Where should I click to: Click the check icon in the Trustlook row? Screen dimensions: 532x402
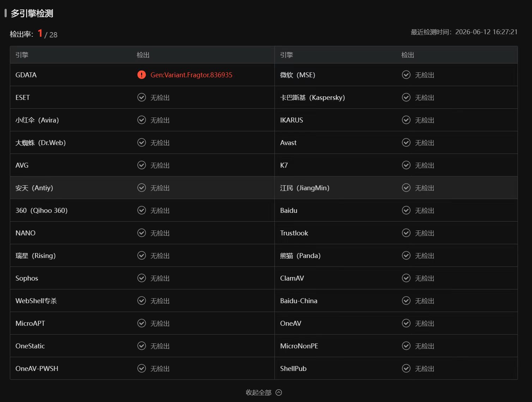(x=406, y=233)
